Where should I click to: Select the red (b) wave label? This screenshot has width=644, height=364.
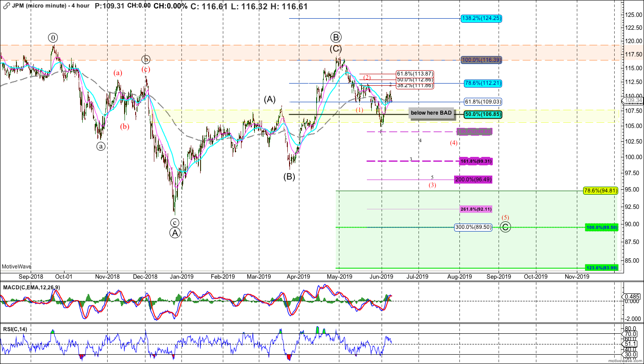125,127
